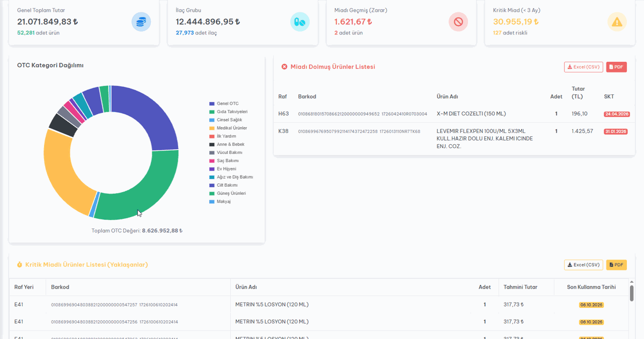
Task: Click the 27,973 adet ilaç count
Action: pyautogui.click(x=196, y=33)
